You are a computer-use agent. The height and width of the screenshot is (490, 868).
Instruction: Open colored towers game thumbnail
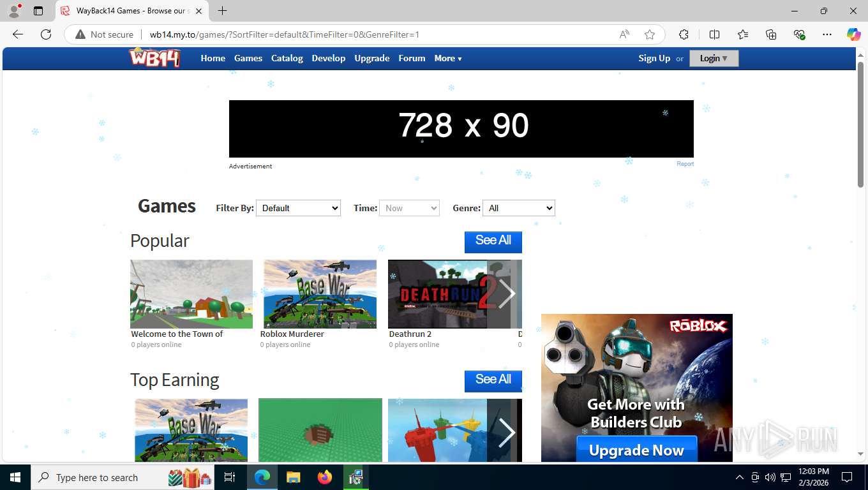(439, 430)
